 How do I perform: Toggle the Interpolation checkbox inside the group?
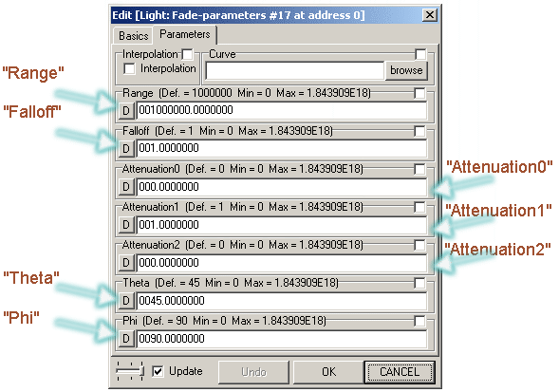(129, 68)
